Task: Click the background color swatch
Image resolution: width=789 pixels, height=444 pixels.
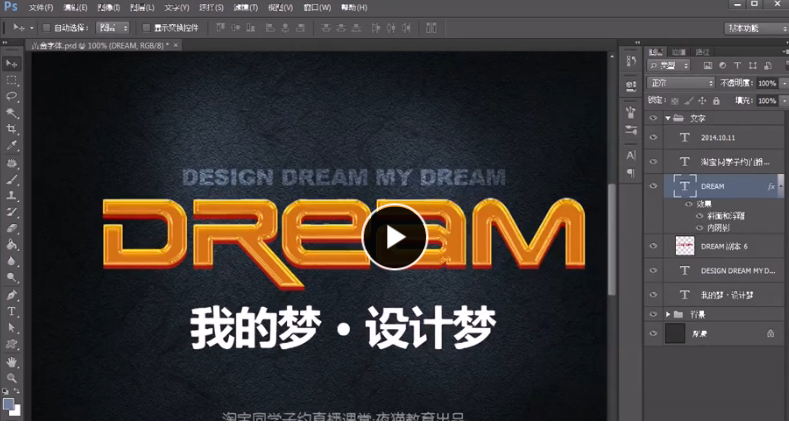Action: [16, 411]
